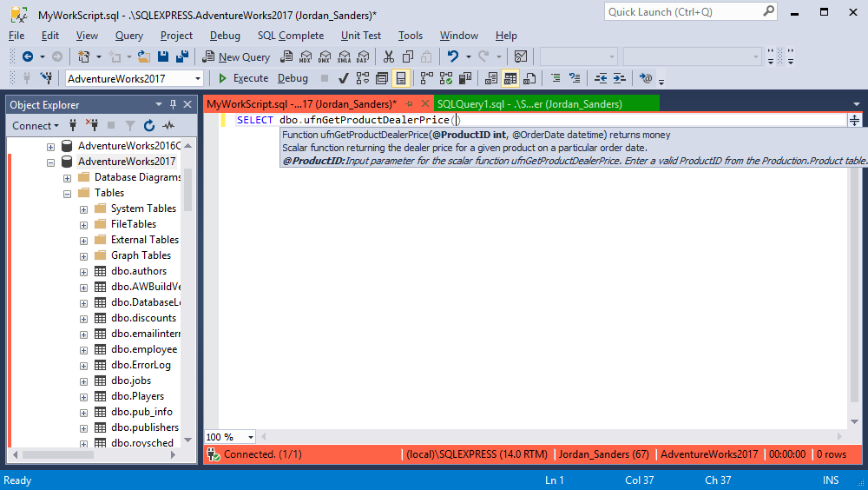Click Specify Values for Template Parameters icon
The width and height of the screenshot is (868, 490).
point(646,78)
